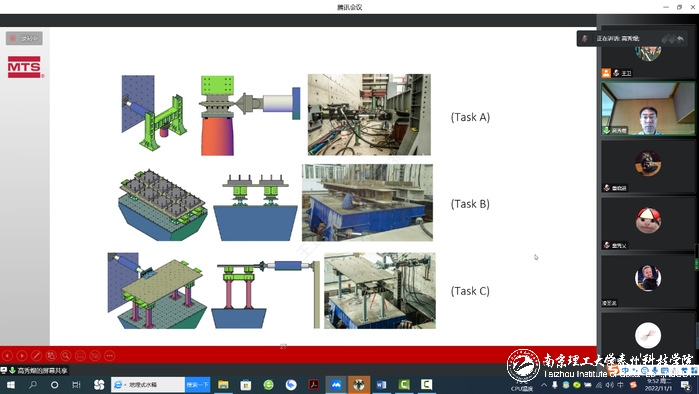Click the blue search button beside input

pos(197,385)
